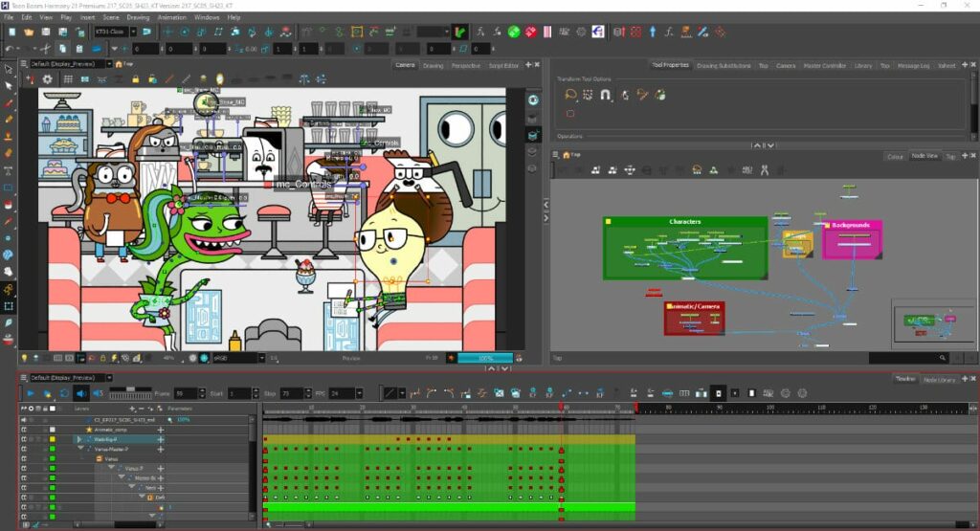Open the Default Display_Preview dropdown in Camera
980x531 pixels.
pos(109,64)
